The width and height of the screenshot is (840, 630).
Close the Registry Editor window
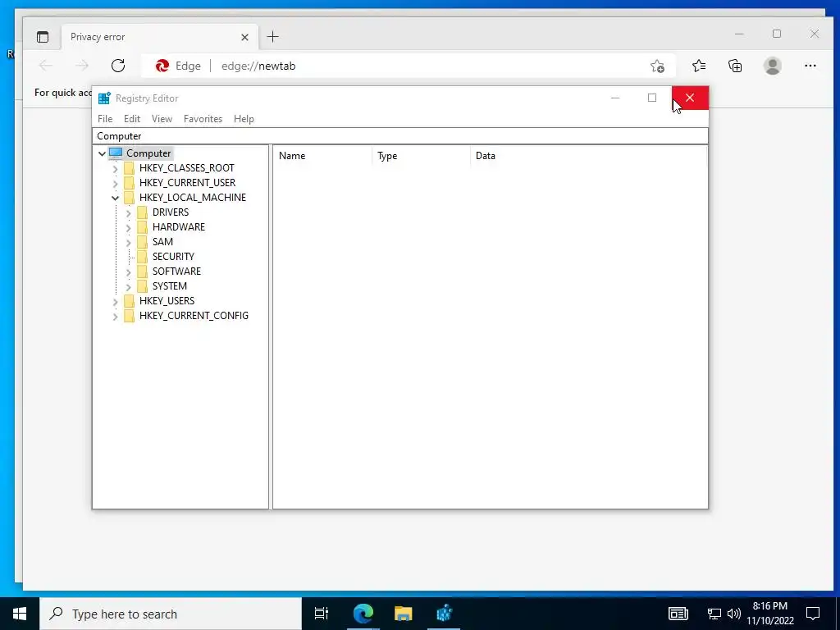click(x=690, y=98)
